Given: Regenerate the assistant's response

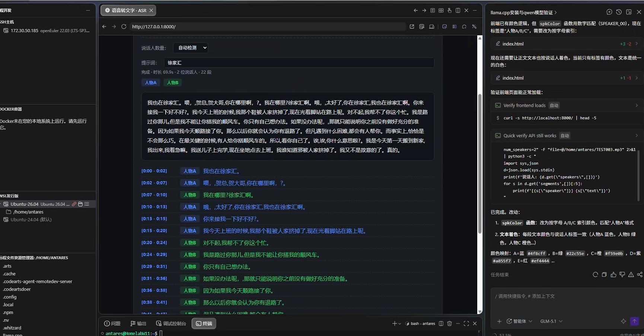Looking at the screenshot, I should pyautogui.click(x=595, y=275).
